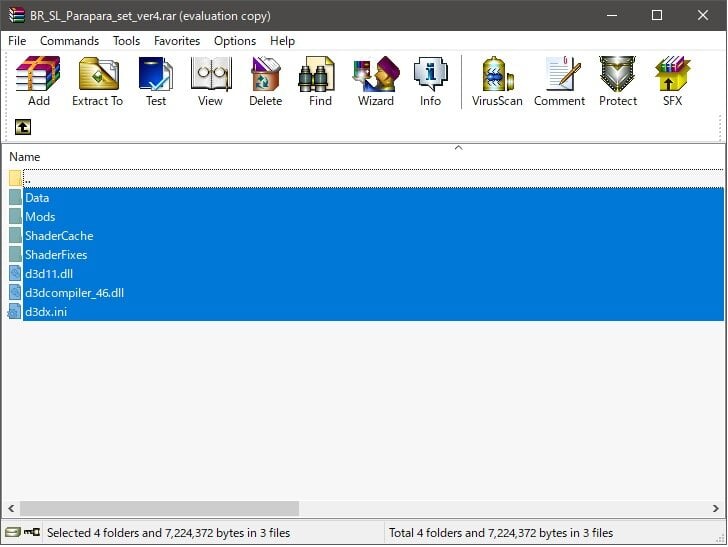Open the Tools menu
Screen dimensions: 728x547
126,41
